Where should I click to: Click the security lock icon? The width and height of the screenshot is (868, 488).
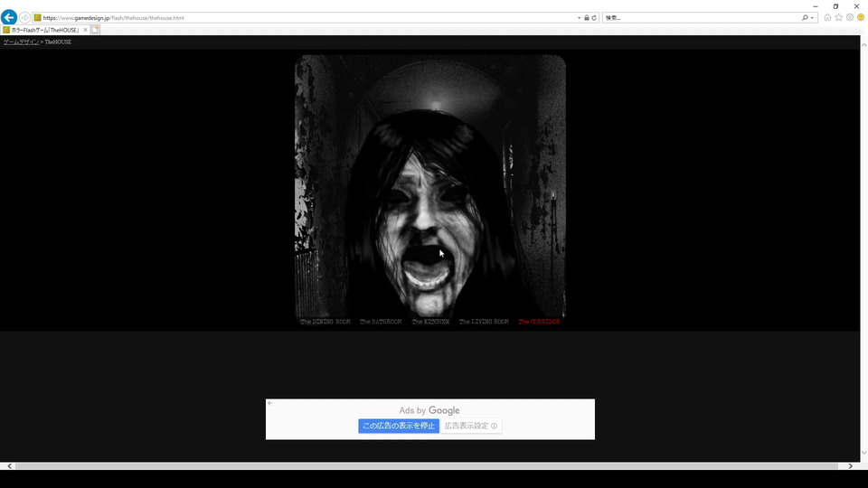[587, 18]
